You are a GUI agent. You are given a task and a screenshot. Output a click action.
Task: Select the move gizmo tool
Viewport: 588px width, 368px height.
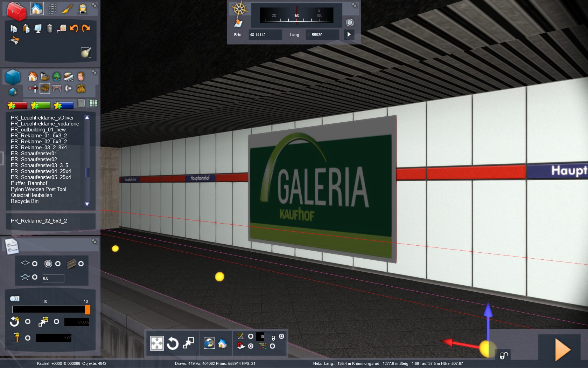[157, 343]
